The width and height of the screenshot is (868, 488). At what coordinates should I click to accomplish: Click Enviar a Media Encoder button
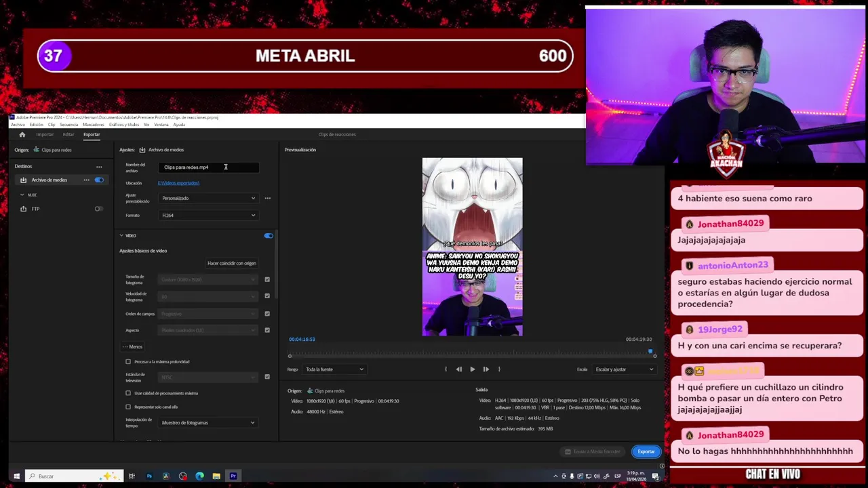593,451
